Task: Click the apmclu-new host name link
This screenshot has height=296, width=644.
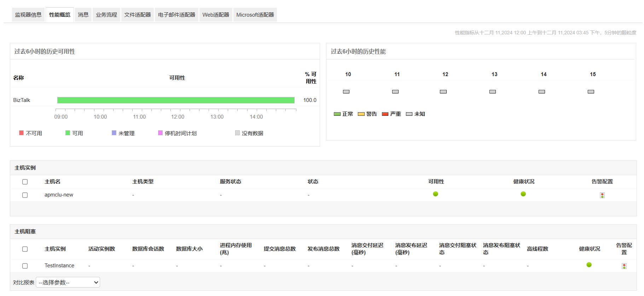Action: coord(59,195)
